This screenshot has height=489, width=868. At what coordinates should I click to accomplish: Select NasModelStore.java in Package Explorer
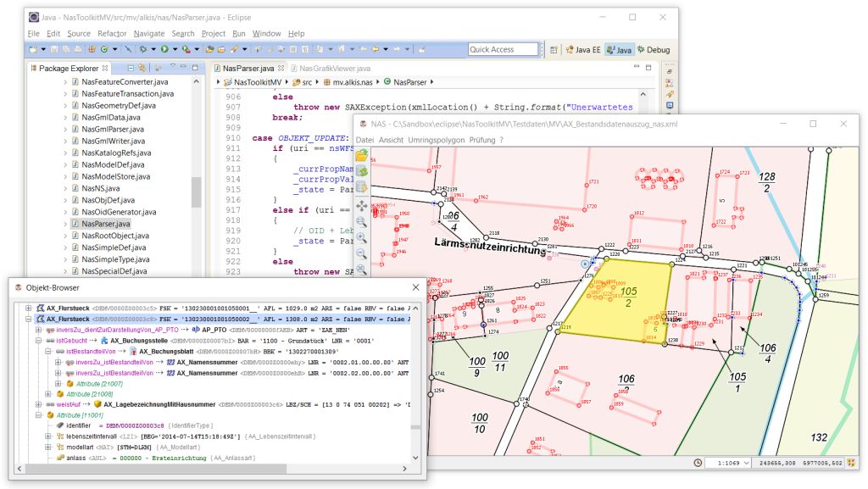115,176
